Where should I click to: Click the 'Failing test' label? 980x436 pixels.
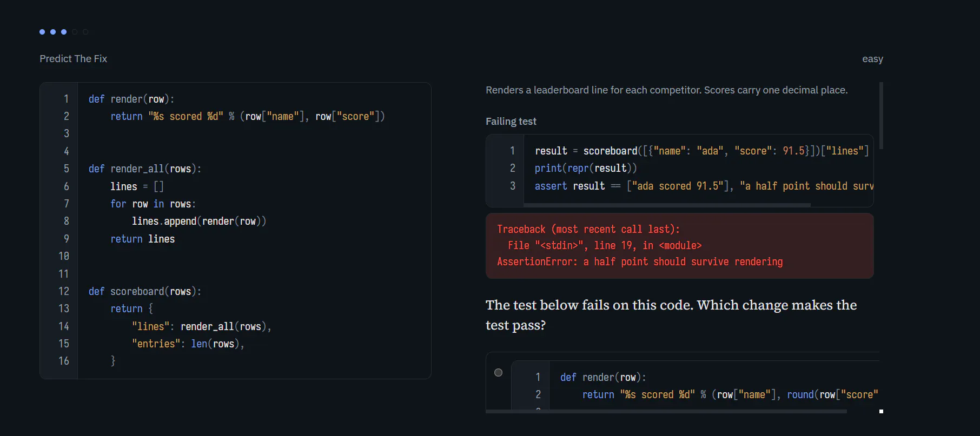click(x=511, y=121)
